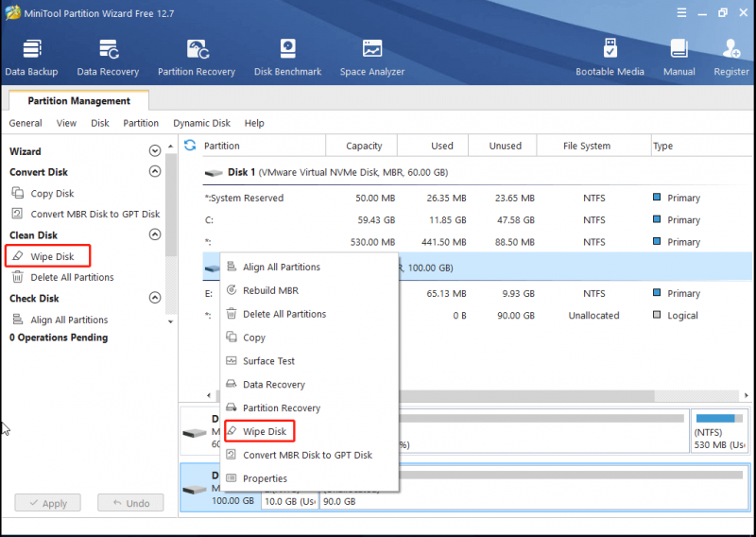Launch the Data Recovery tool
The width and height of the screenshot is (756, 537).
coord(108,58)
